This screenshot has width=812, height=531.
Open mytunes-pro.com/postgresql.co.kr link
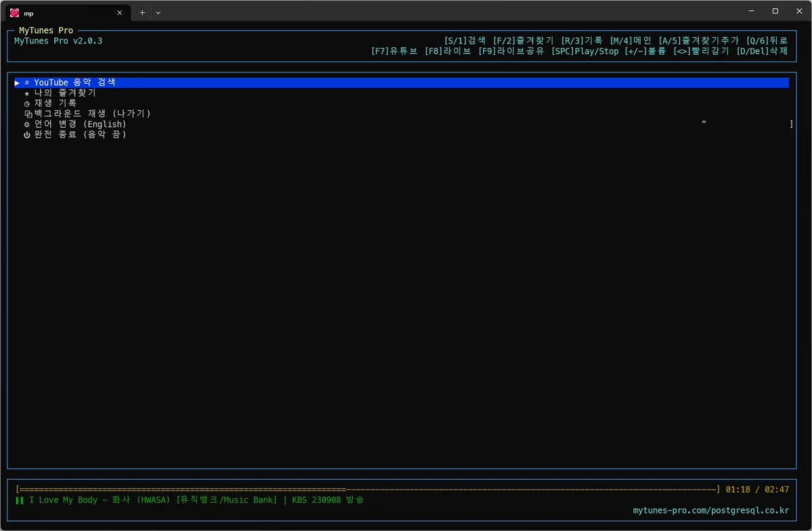[x=710, y=511]
